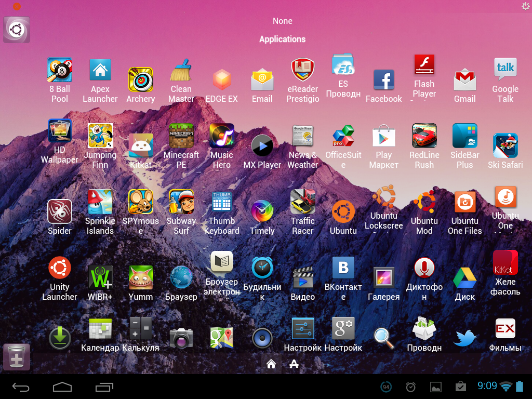
Task: Open the Camera app icon
Action: [x=181, y=338]
